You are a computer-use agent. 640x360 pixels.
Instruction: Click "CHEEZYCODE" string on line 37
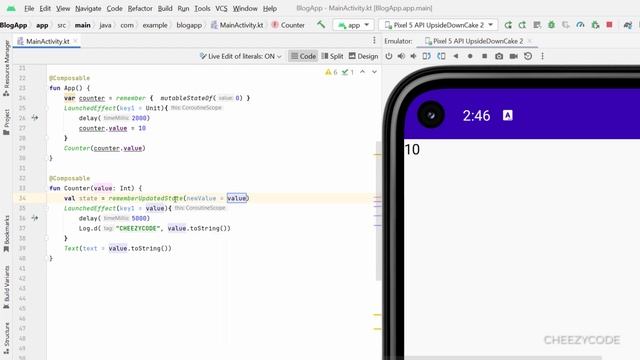(x=138, y=228)
